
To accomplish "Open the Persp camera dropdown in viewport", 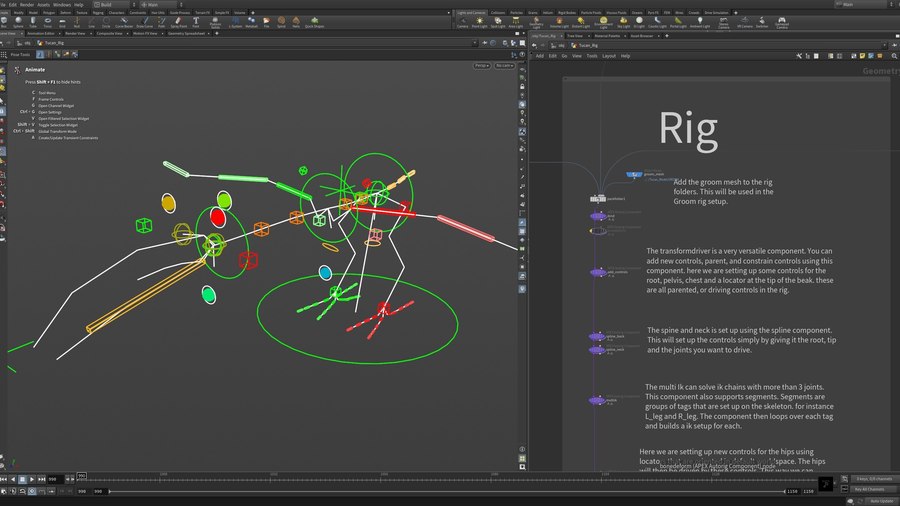I will tap(482, 66).
